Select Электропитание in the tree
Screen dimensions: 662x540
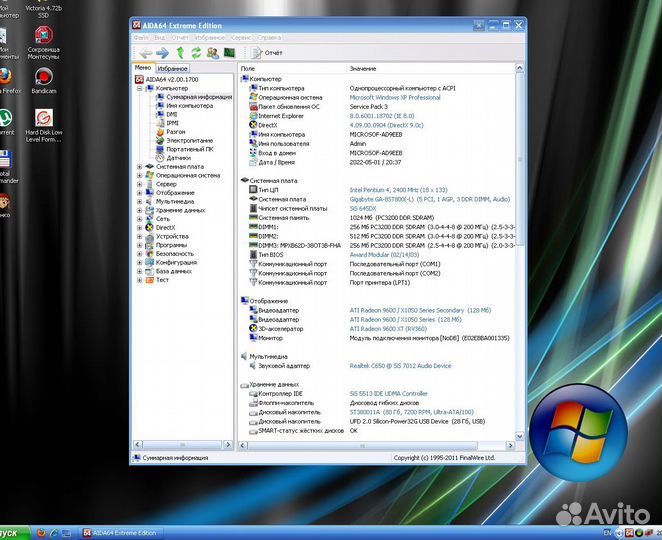pos(189,140)
